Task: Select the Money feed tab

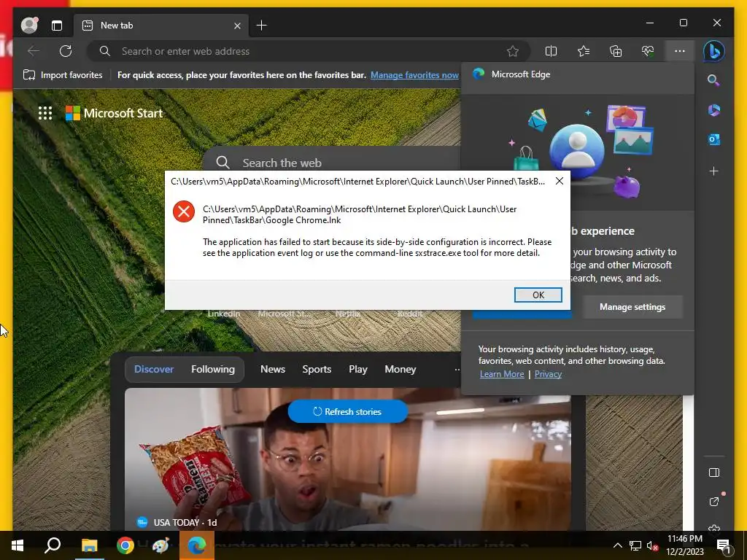Action: pyautogui.click(x=400, y=369)
